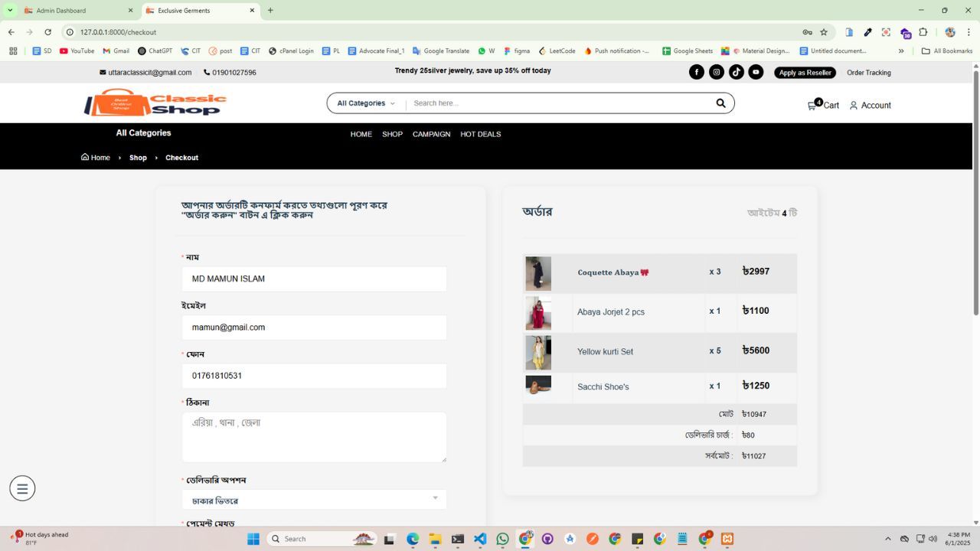
Task: Show hidden system tray icons
Action: tap(887, 539)
